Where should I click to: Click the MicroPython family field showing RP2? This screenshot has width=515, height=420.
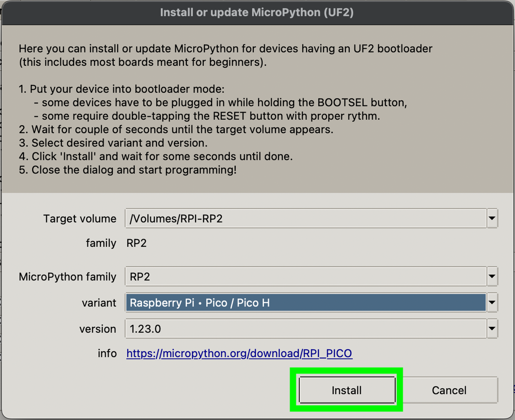(306, 276)
